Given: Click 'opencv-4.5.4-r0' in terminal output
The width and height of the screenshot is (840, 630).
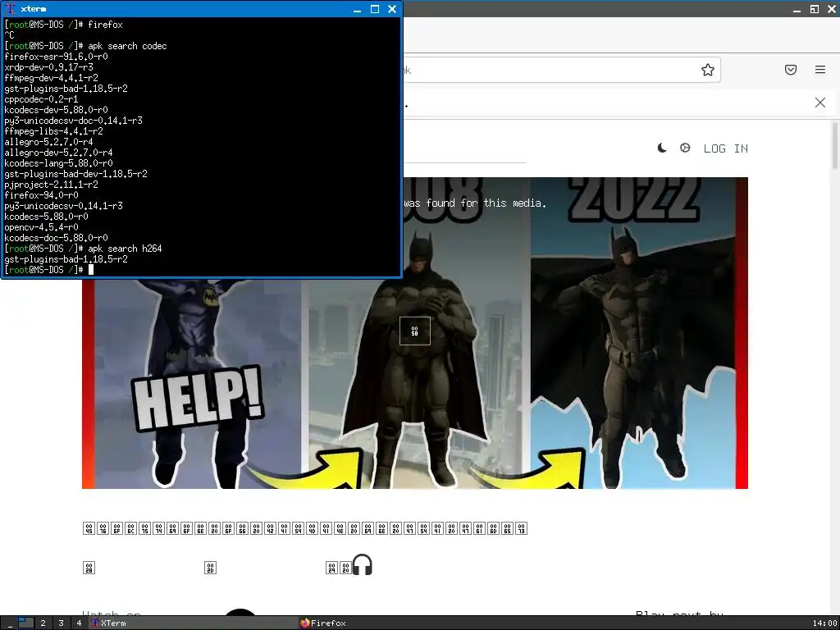Looking at the screenshot, I should point(41,227).
